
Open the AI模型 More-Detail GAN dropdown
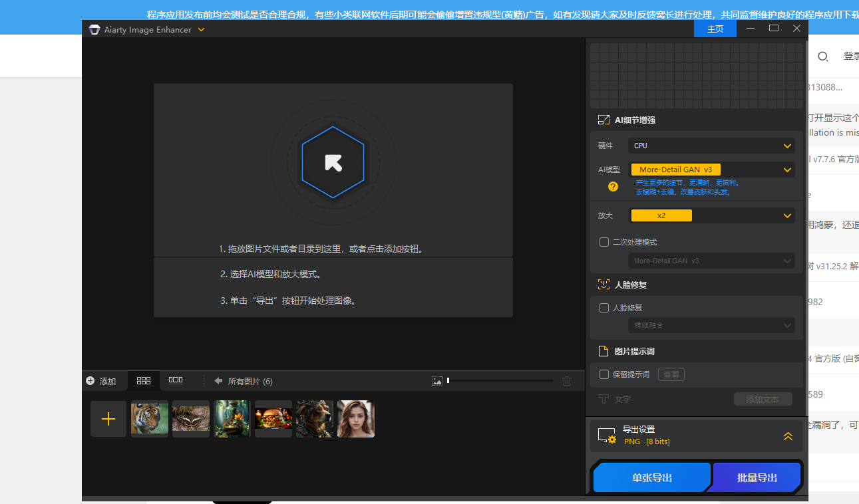[x=711, y=170]
